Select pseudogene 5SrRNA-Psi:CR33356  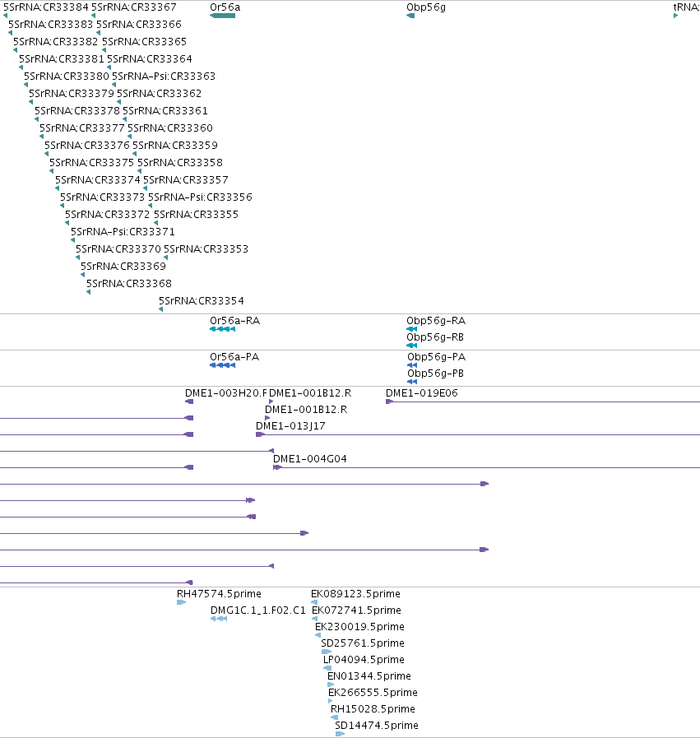pyautogui.click(x=201, y=197)
